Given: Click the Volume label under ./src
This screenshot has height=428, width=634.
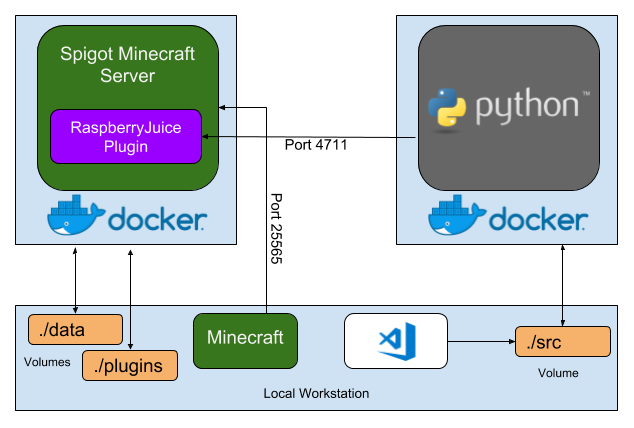Looking at the screenshot, I should pyautogui.click(x=558, y=373).
